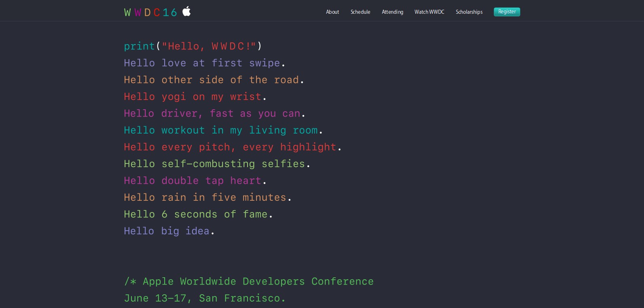The image size is (644, 308).
Task: Click the Apple logo icon in header
Action: point(186,11)
